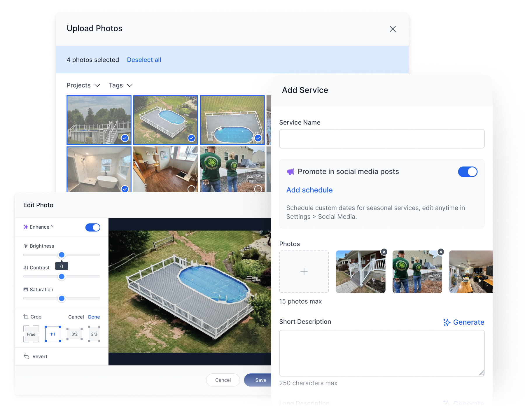
Task: Click the Brightness sun icon
Action: click(x=26, y=246)
